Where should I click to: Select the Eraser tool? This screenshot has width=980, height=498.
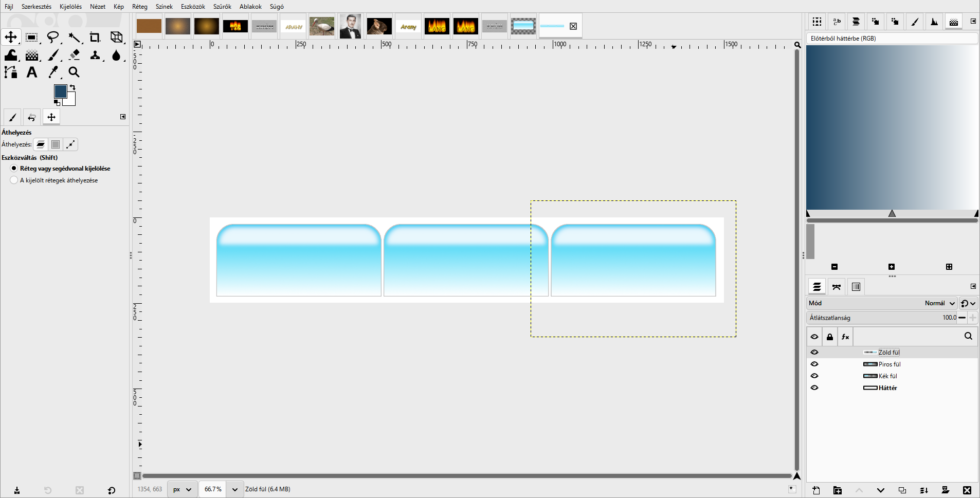pos(75,55)
